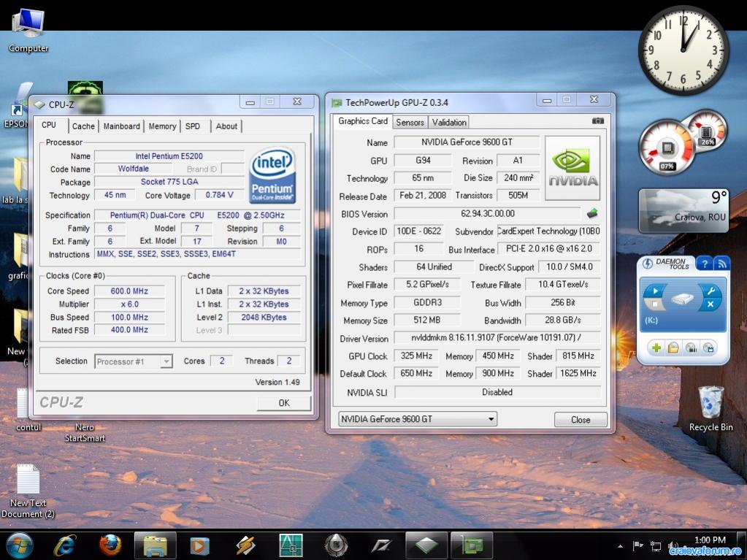This screenshot has height=560, width=747.
Task: Open Winamp lightning taskbar icon
Action: pos(245,545)
